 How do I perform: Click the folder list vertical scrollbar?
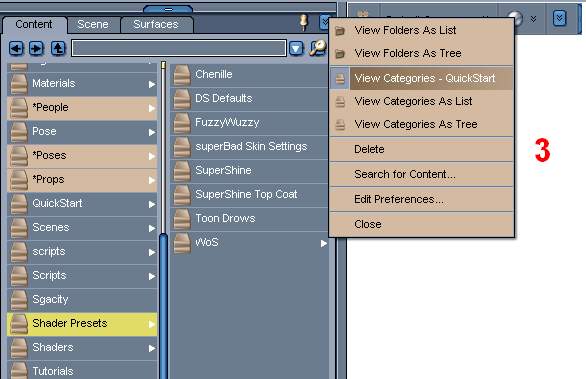(163, 306)
